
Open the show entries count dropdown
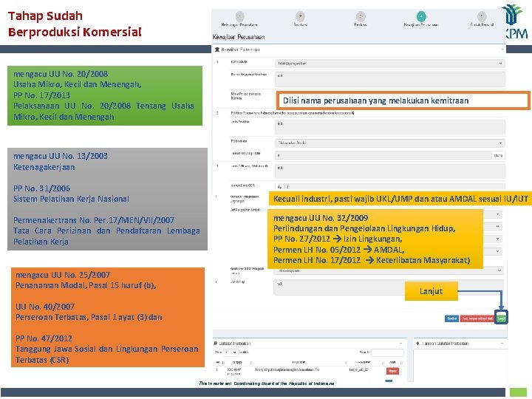pyautogui.click(x=231, y=352)
